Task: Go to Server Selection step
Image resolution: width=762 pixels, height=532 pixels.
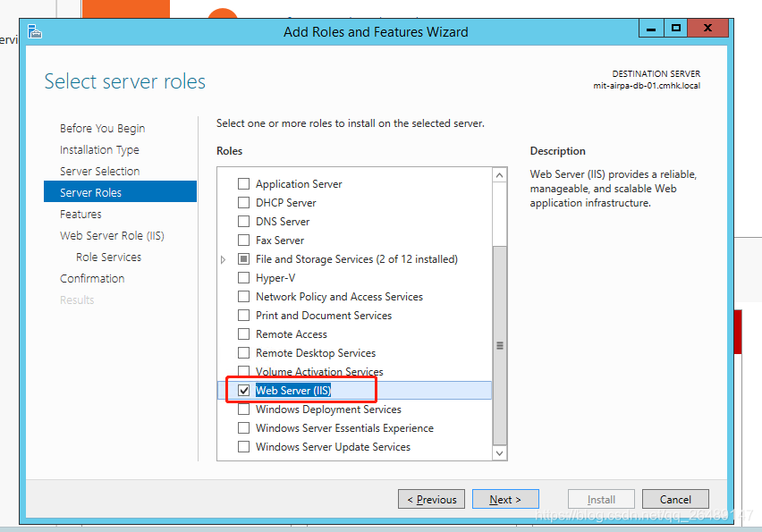Action: (x=99, y=171)
